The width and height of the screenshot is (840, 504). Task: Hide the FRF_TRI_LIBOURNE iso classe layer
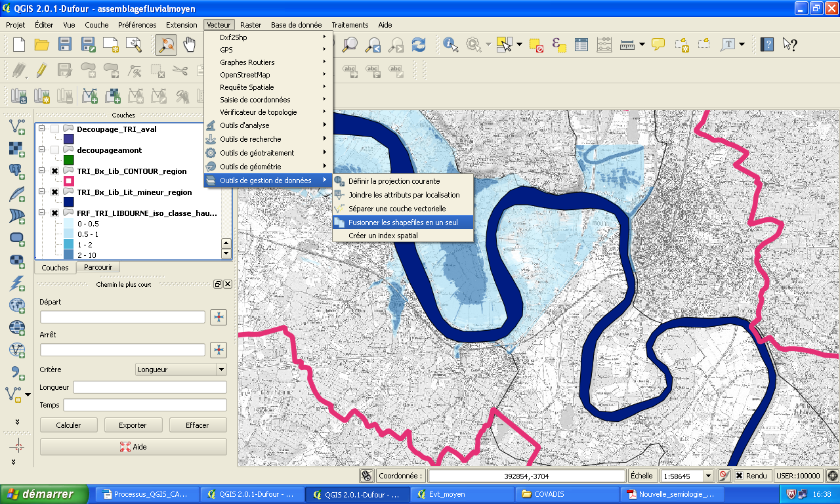(55, 213)
